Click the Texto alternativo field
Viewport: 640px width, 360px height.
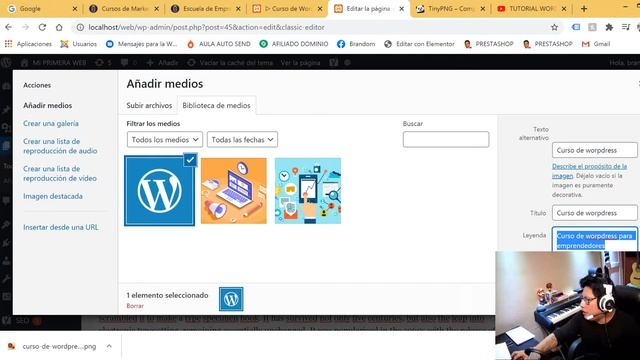pos(594,150)
